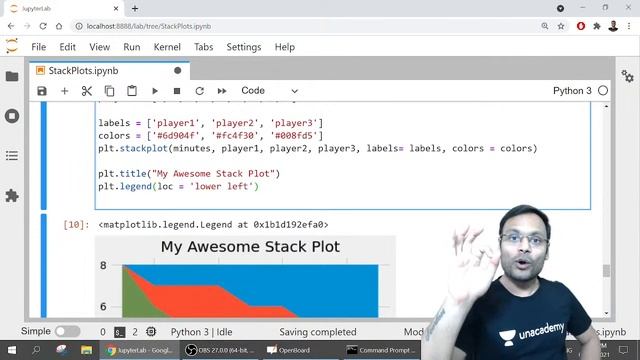Bookmark this page with star icon

click(561, 26)
